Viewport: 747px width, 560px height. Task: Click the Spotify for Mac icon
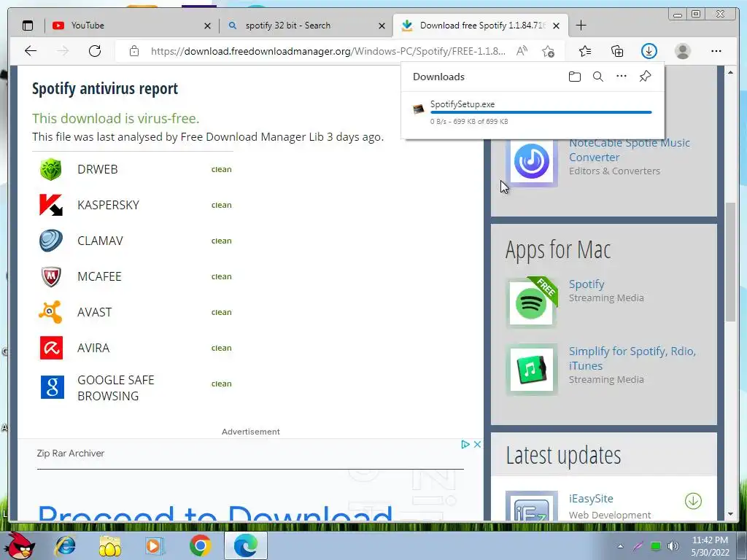point(531,303)
